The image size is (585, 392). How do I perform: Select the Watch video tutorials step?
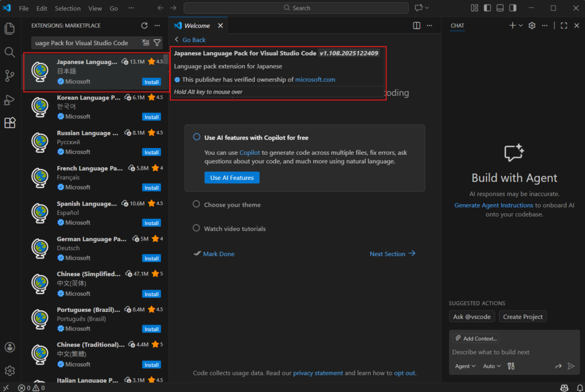[x=235, y=229]
